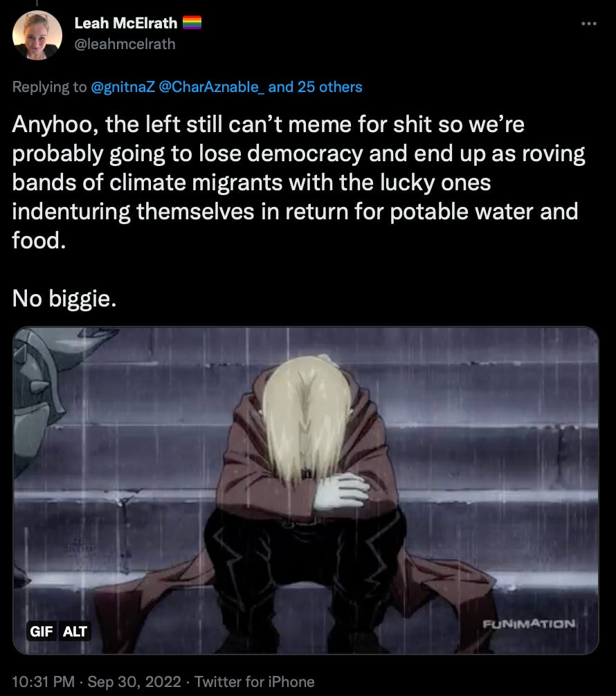This screenshot has height=696, width=616.
Task: Click the Sep 30, 2022 date
Action: tap(134, 681)
